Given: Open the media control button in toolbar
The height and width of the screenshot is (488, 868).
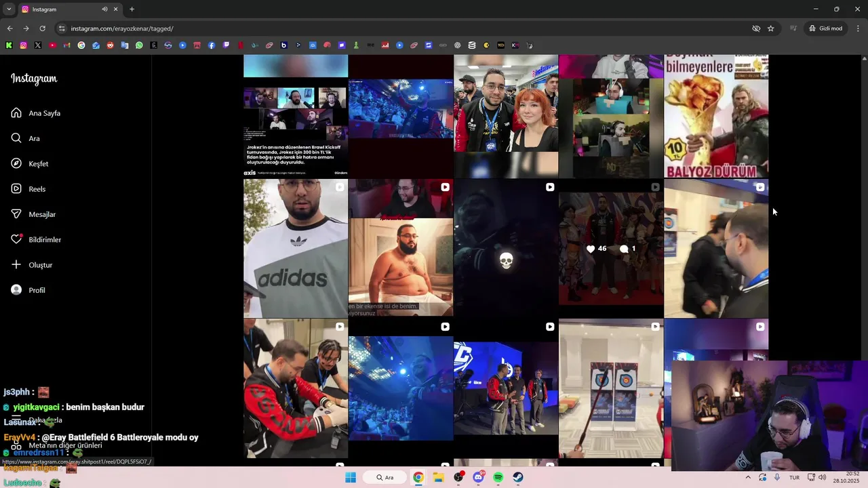Looking at the screenshot, I should [793, 28].
